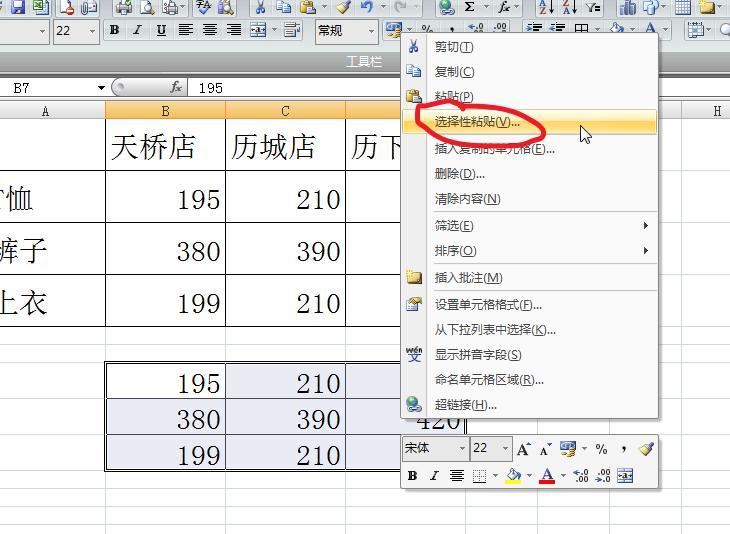Image resolution: width=730 pixels, height=534 pixels.
Task: Select 插入批注(M) in context menu
Action: [x=530, y=278]
